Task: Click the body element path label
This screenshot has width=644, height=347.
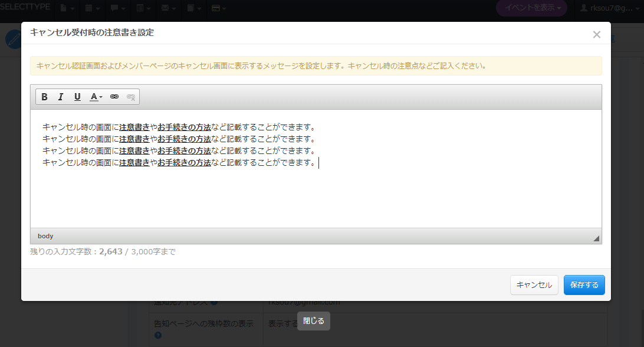Action: [x=45, y=236]
